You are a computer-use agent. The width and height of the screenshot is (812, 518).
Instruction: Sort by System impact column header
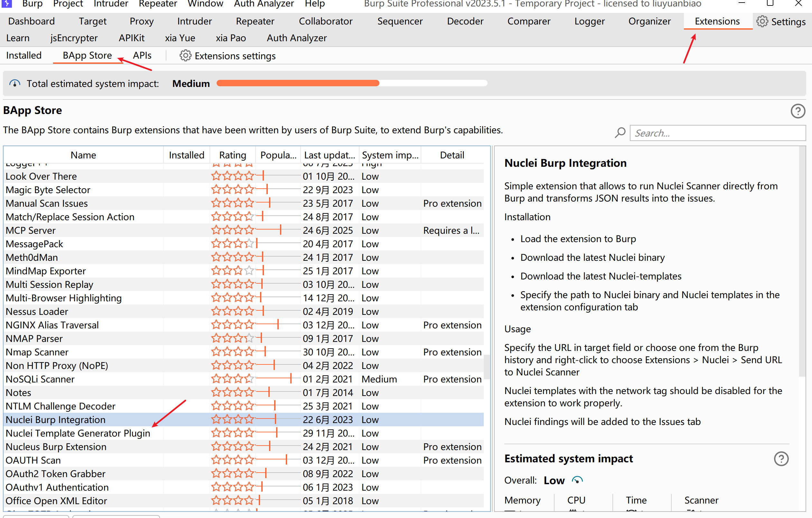pos(390,155)
